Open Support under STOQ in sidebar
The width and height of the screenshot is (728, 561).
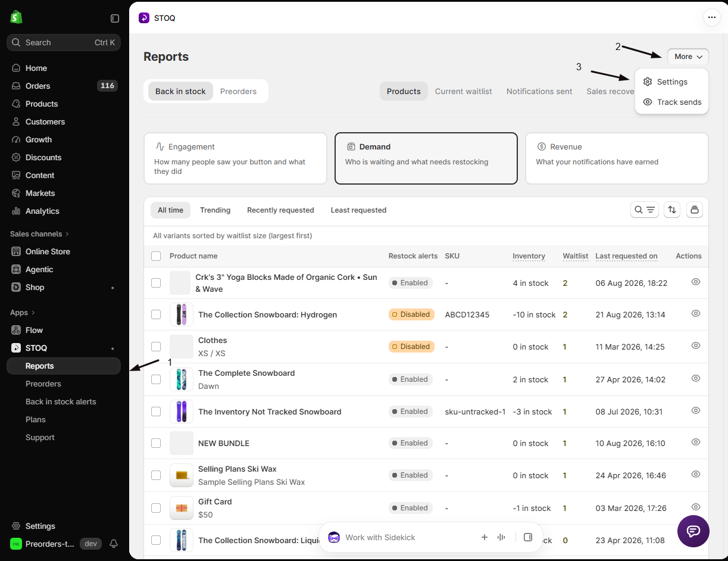40,437
